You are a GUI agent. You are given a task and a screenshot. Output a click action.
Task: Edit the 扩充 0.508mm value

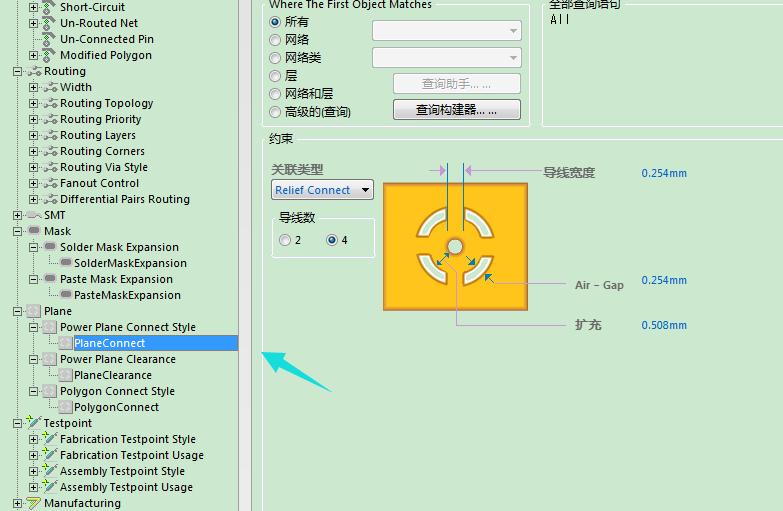(x=664, y=325)
